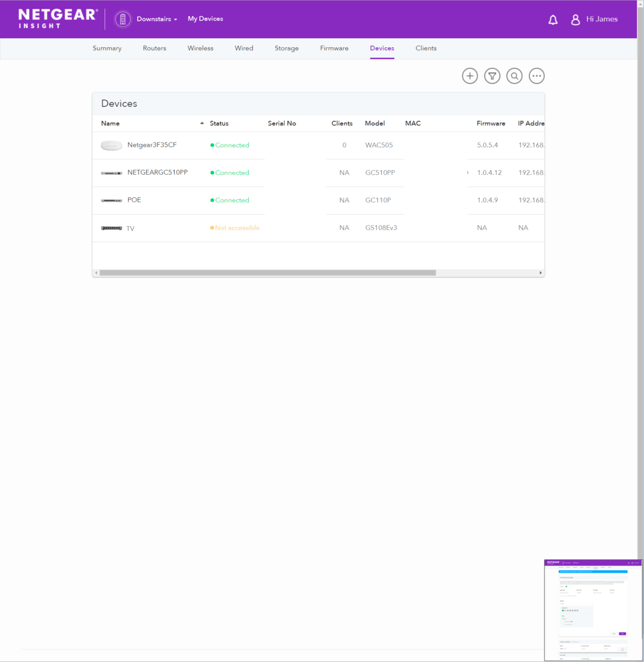The image size is (644, 662).
Task: Open the filter devices icon
Action: pyautogui.click(x=492, y=76)
